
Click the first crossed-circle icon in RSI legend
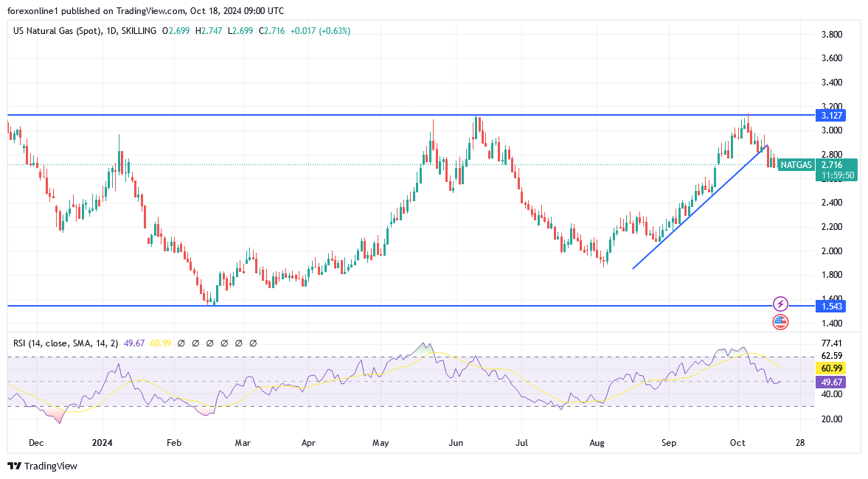[x=181, y=343]
